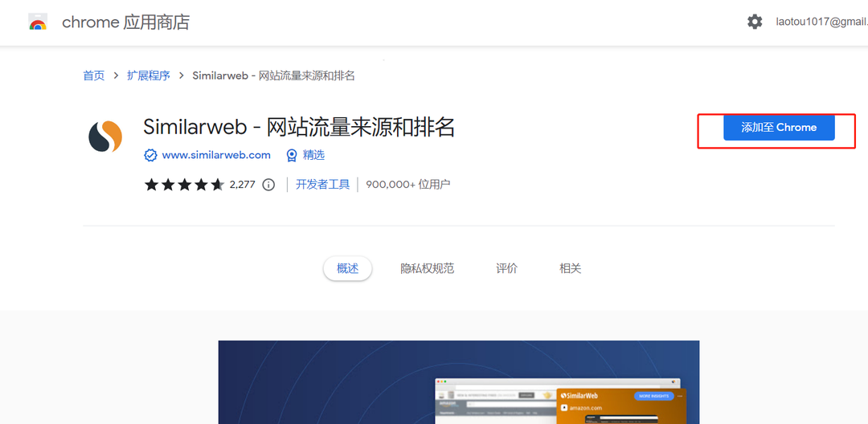Click the 2,277 ratings count
The height and width of the screenshot is (424, 868).
pyautogui.click(x=242, y=185)
